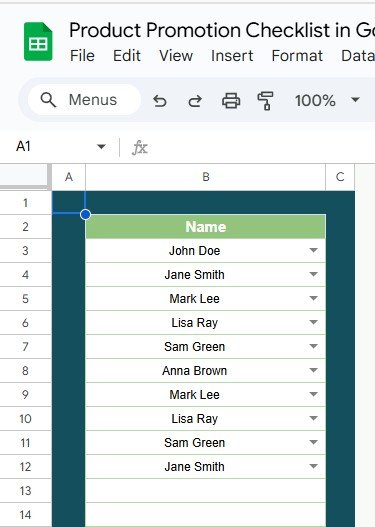Select Mark Lee cell in row 5
The height and width of the screenshot is (527, 375).
click(x=206, y=299)
